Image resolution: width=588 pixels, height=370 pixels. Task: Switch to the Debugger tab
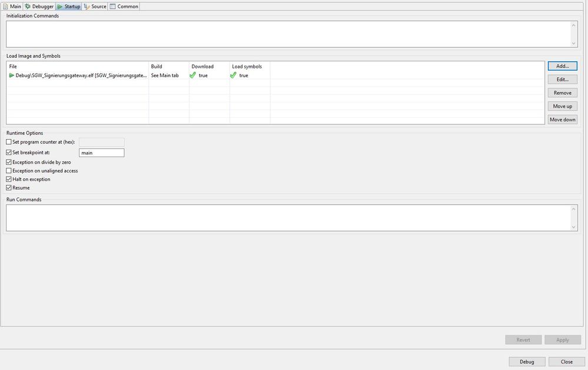(x=39, y=6)
